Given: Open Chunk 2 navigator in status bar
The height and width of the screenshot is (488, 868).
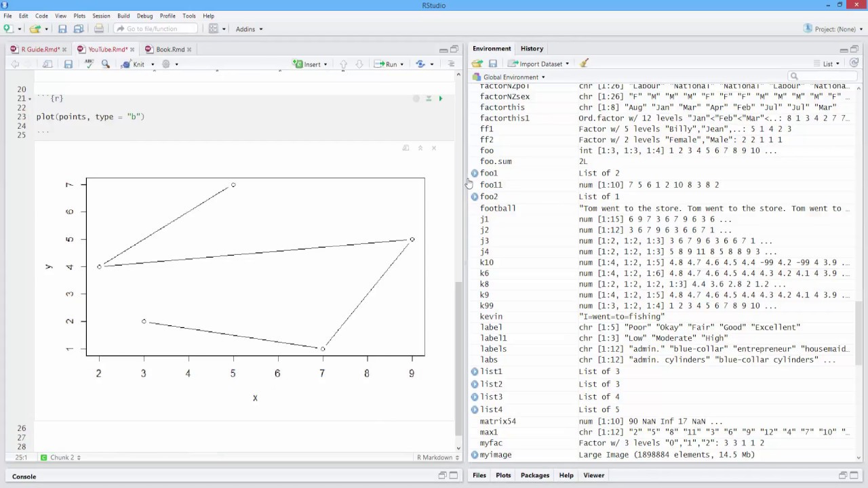Looking at the screenshot, I should pos(60,457).
